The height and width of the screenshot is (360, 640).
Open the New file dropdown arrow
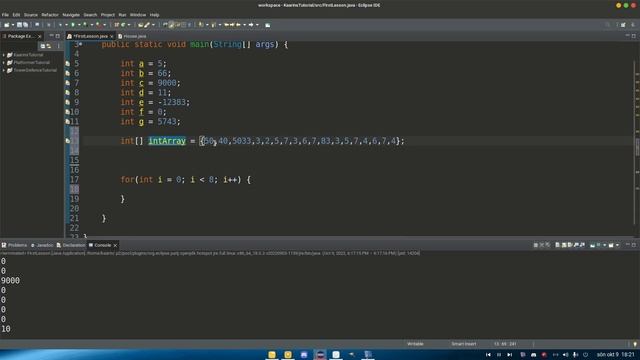coord(13,25)
